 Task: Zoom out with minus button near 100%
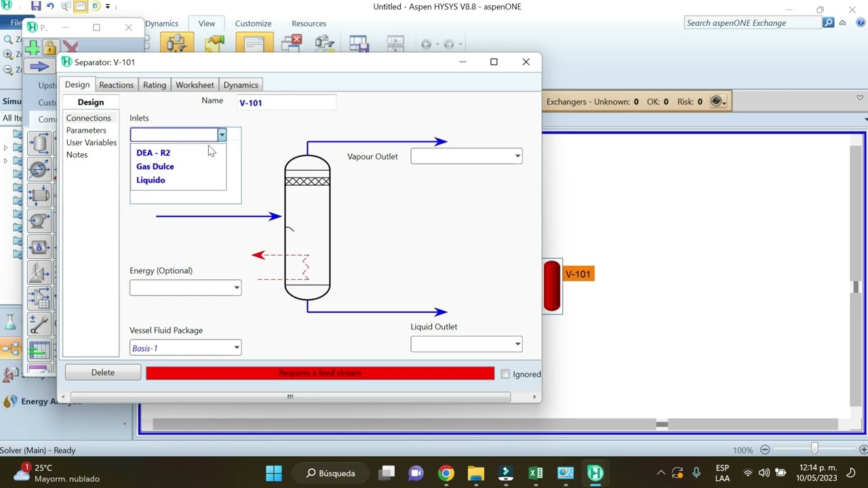click(x=765, y=449)
